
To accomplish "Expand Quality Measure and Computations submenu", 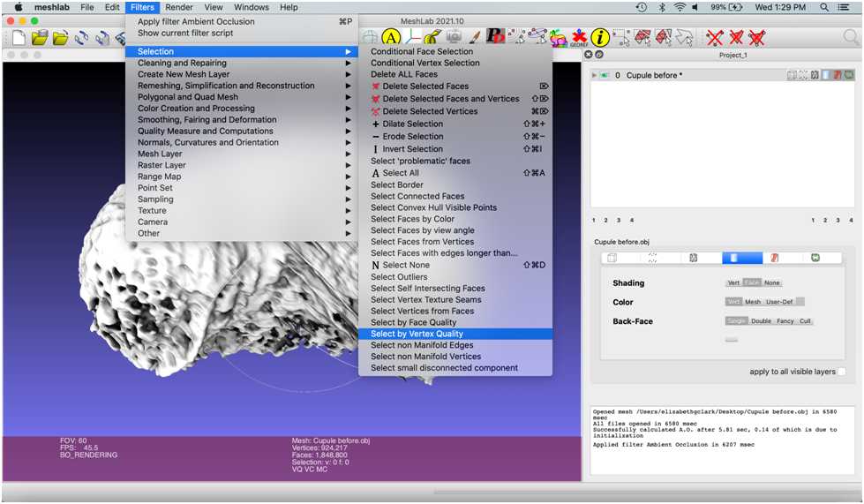I will 241,132.
